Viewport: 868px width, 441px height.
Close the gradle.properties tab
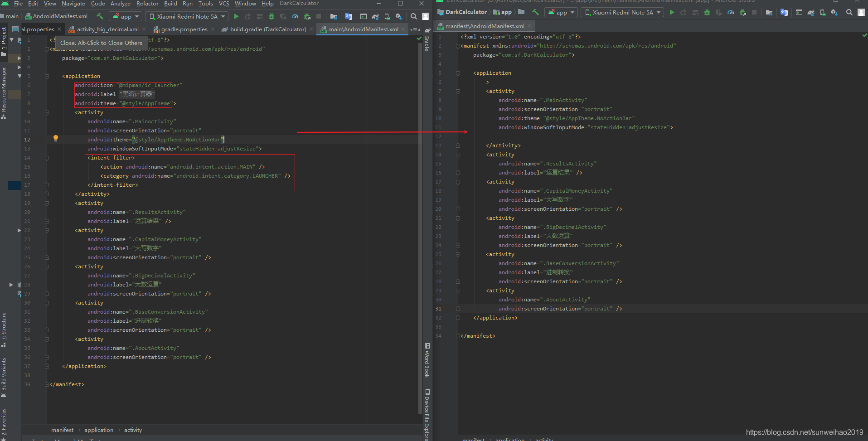coord(213,29)
